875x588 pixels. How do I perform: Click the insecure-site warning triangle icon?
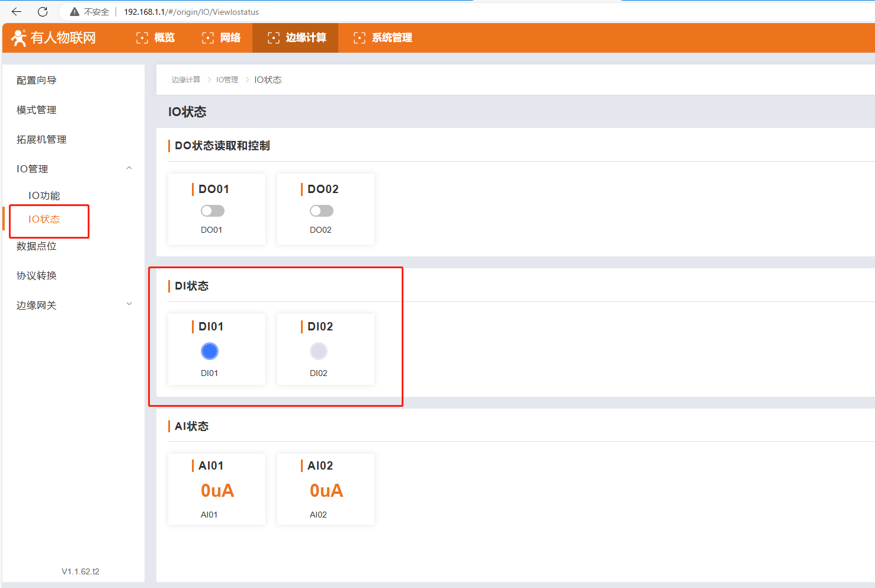point(75,12)
